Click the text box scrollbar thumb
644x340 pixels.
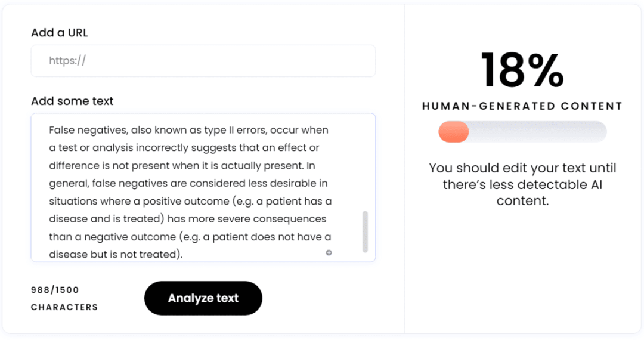pos(365,231)
